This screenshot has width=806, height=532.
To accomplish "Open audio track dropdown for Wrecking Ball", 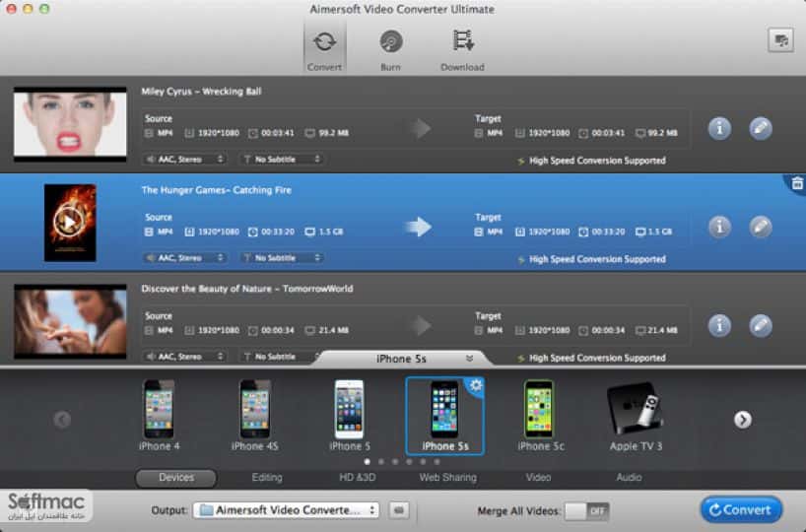I will pyautogui.click(x=185, y=160).
